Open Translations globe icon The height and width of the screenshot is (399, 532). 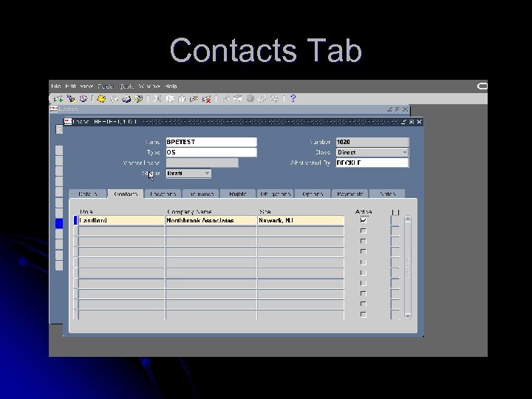(x=250, y=99)
